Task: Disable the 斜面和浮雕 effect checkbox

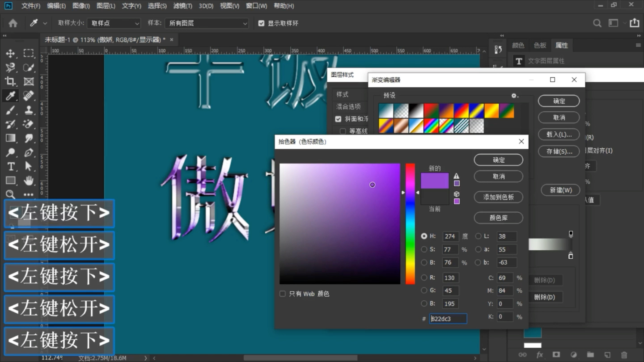Action: pos(339,119)
